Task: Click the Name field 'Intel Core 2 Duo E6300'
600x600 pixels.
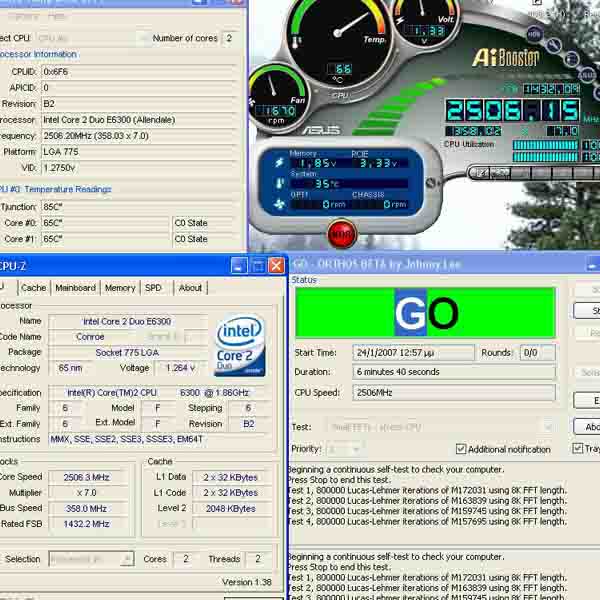Action: [x=128, y=321]
